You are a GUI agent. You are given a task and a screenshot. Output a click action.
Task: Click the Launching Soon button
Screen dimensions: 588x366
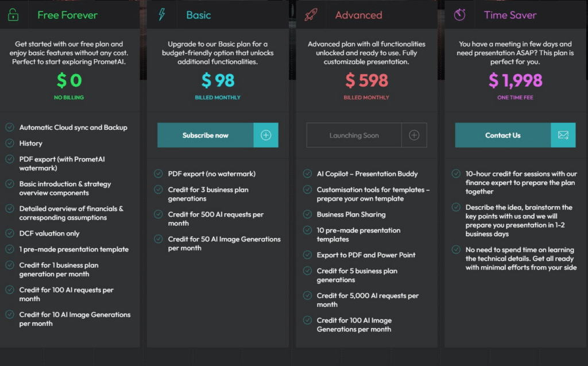[x=366, y=135]
